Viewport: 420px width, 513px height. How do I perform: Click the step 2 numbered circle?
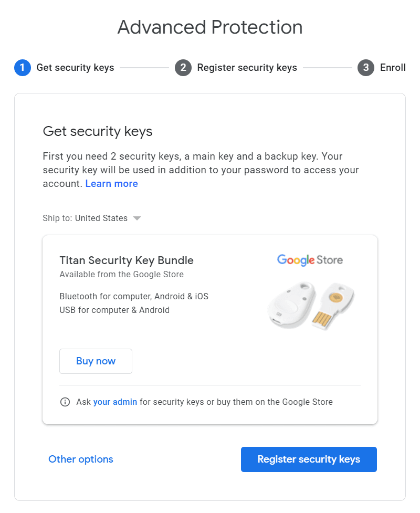click(x=183, y=68)
